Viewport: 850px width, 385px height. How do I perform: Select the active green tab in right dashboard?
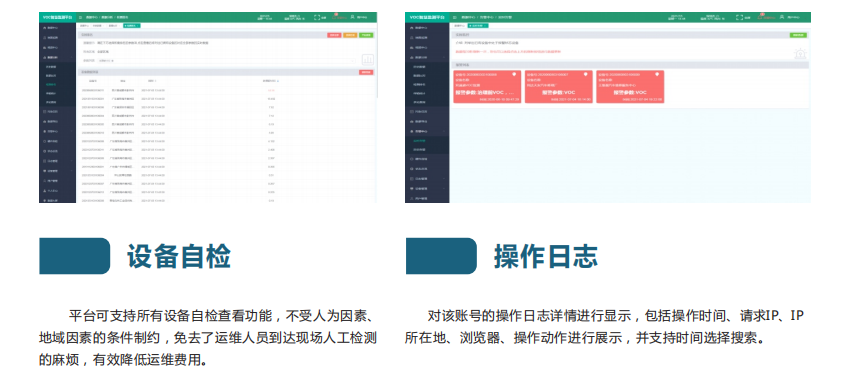pyautogui.click(x=478, y=25)
